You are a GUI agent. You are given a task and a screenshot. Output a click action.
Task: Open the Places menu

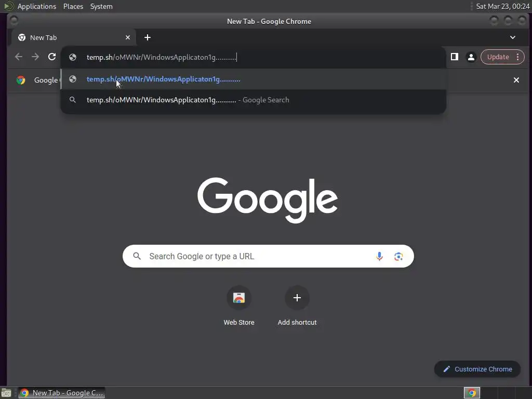tap(73, 6)
